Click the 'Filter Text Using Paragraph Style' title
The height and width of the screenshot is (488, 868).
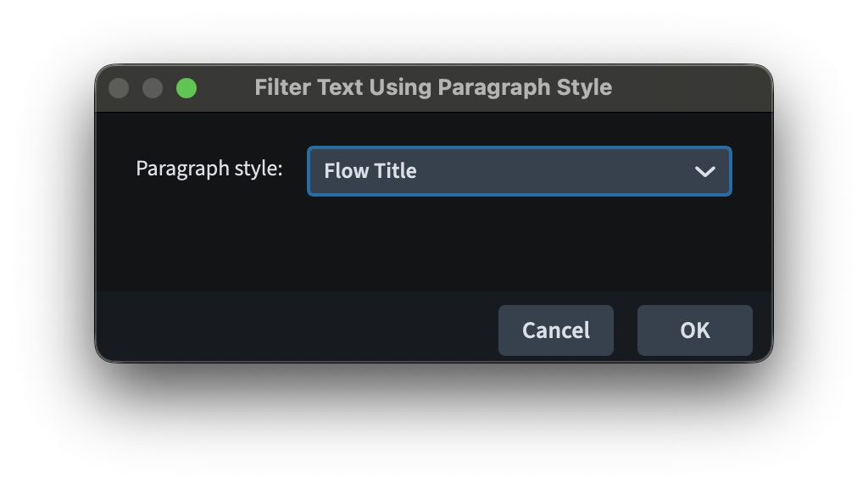tap(433, 87)
